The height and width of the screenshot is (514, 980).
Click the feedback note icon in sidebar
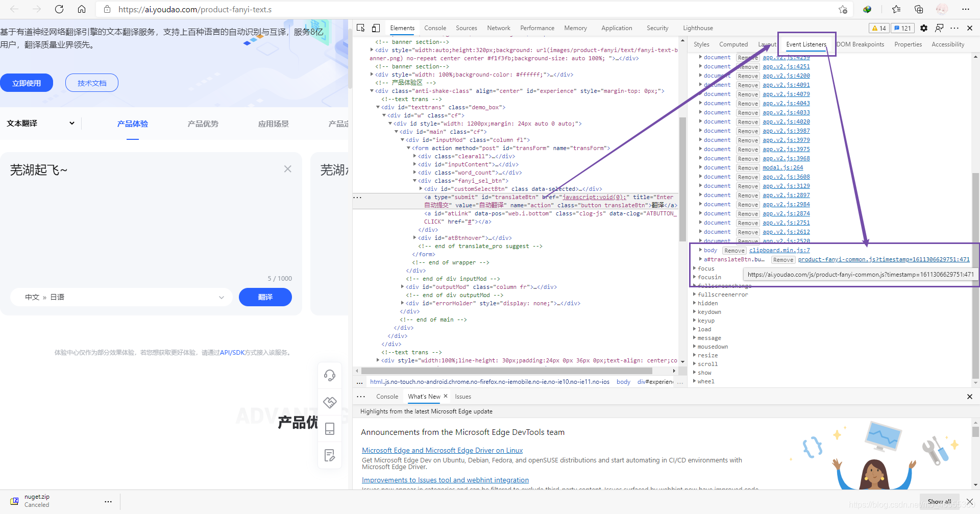330,455
